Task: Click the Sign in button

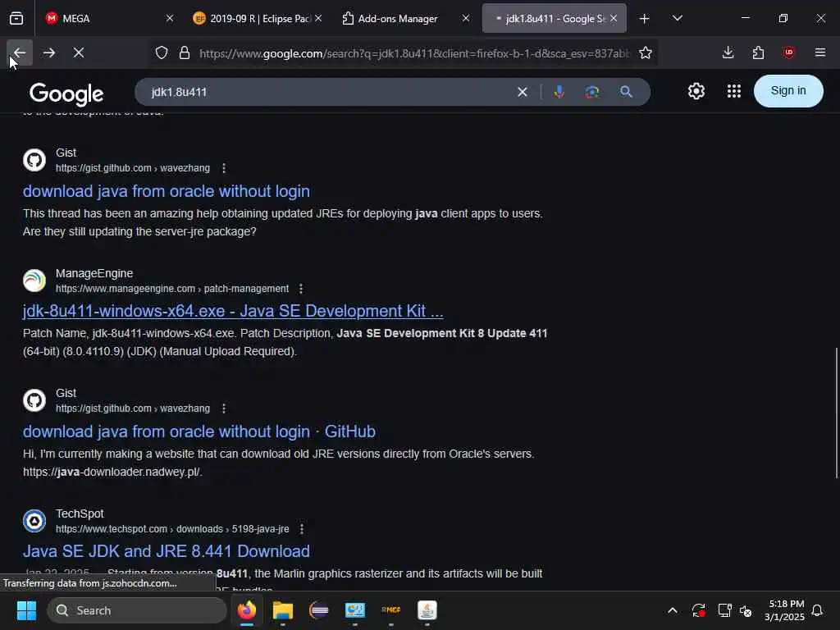Action: point(788,90)
